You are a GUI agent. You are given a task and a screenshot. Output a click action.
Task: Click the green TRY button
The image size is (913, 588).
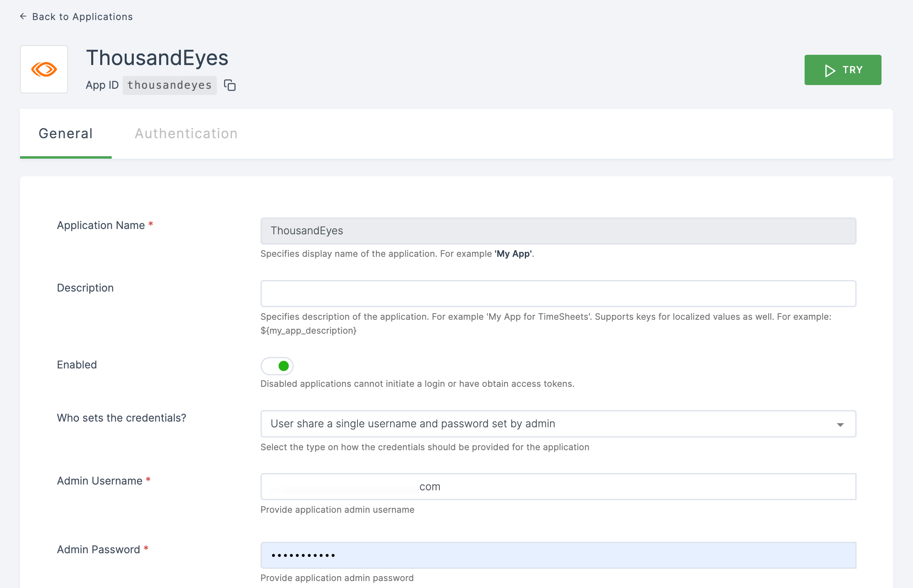[x=843, y=70]
